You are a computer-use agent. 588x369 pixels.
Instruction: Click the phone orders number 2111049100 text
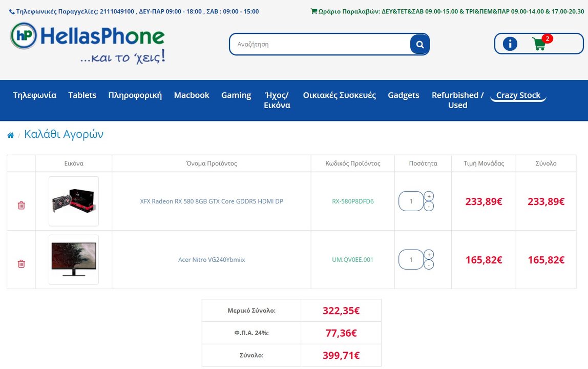(x=117, y=12)
